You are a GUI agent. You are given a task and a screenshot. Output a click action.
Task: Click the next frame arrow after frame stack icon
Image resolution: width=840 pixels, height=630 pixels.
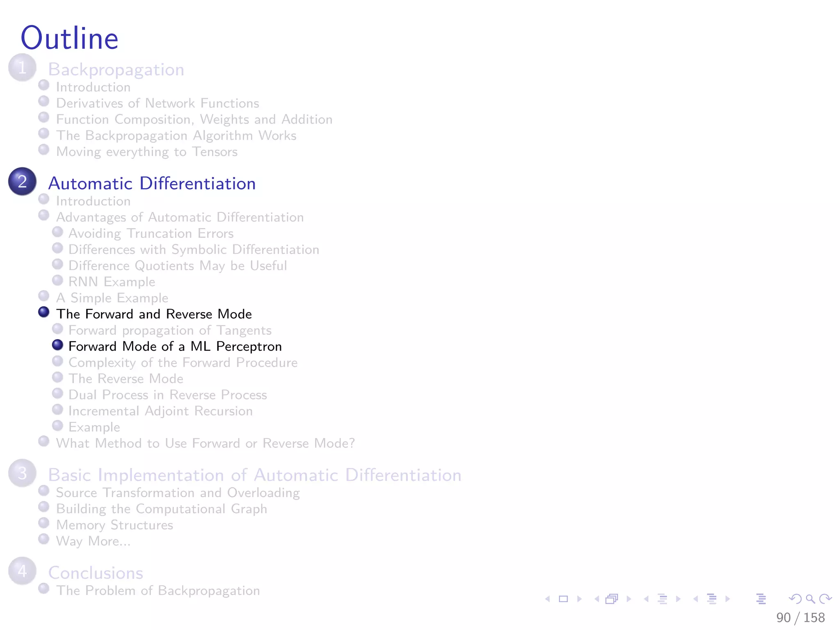[x=629, y=599]
